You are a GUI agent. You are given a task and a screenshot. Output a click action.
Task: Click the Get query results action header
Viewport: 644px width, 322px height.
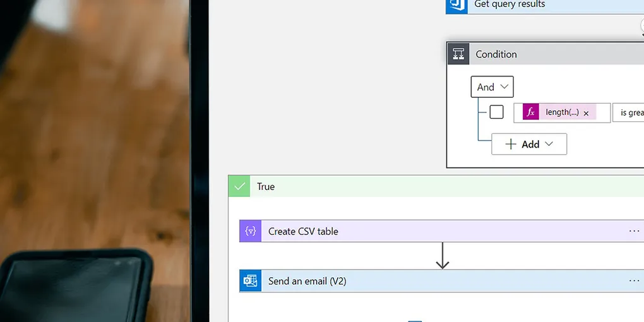510,5
